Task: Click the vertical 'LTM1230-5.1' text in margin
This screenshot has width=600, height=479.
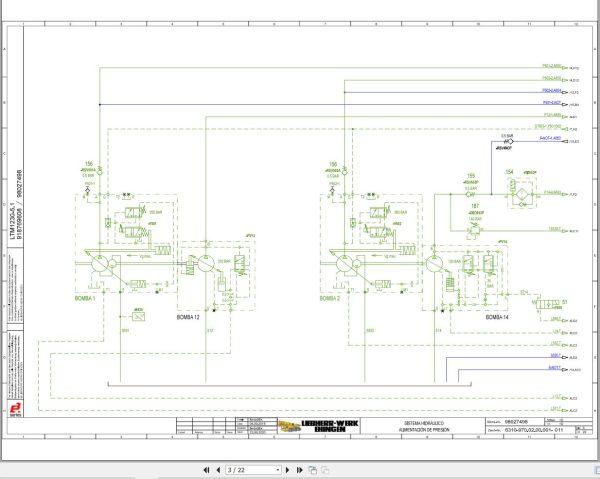Action: click(13, 221)
